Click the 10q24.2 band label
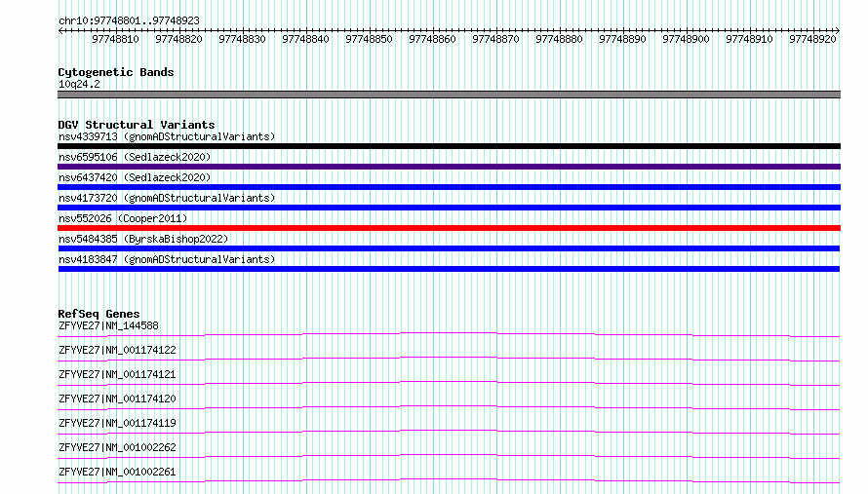Screen dimensions: 868x494 (x=79, y=84)
